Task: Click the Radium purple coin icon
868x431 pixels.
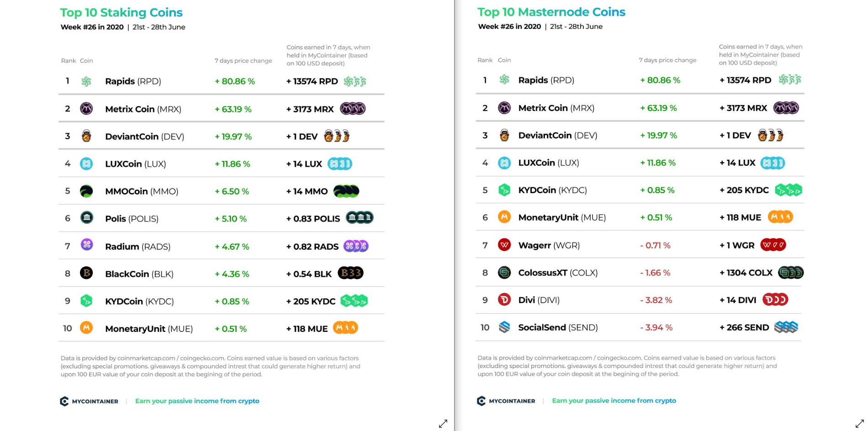Action: 87,245
